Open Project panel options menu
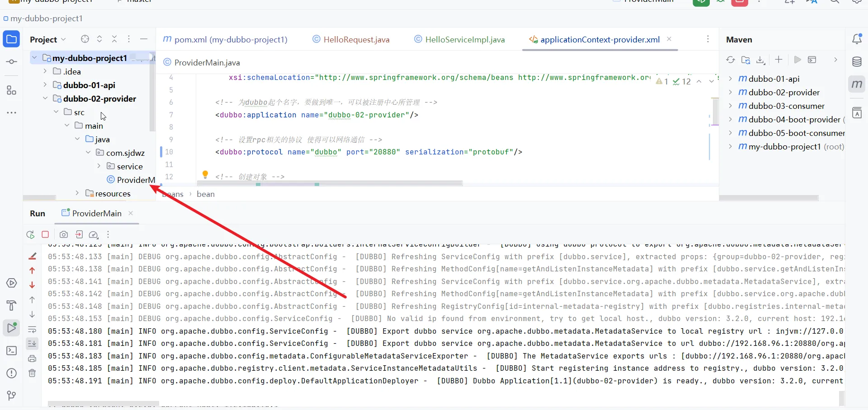868x410 pixels. click(x=129, y=39)
